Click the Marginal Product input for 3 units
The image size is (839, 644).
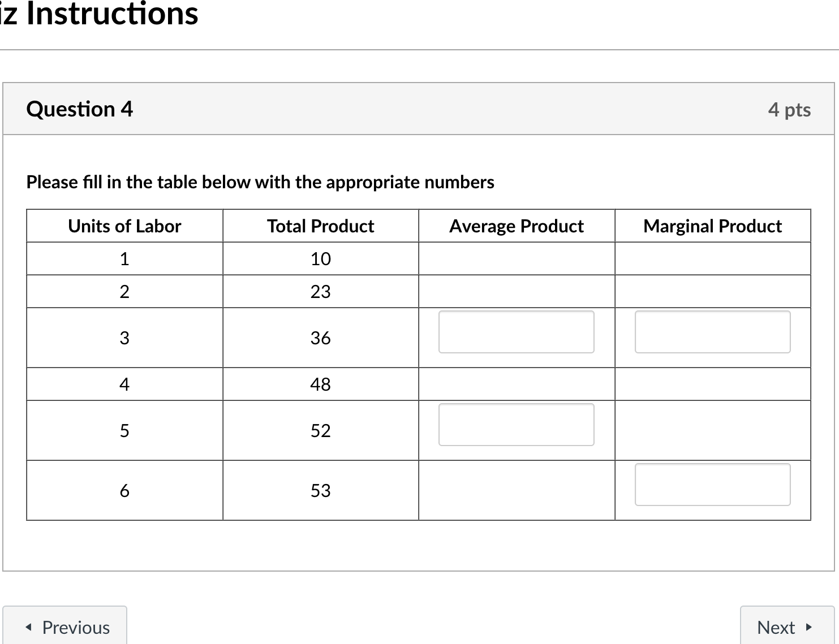tap(712, 332)
